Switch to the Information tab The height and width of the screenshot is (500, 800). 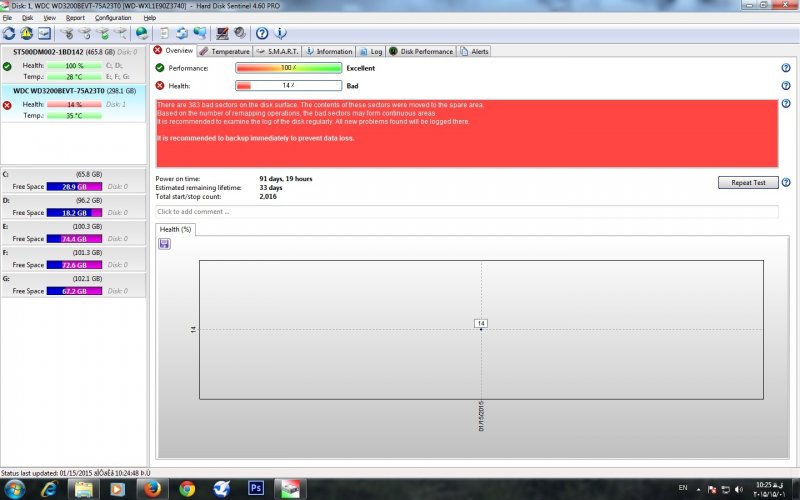point(329,52)
